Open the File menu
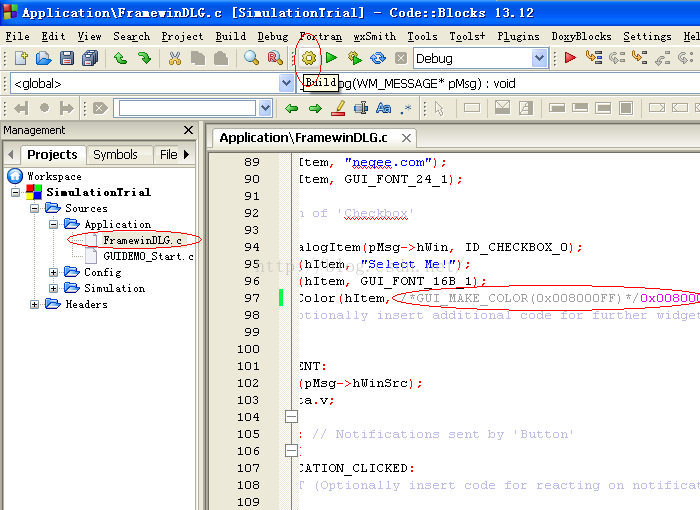Viewport: 700px width, 510px height. [17, 36]
